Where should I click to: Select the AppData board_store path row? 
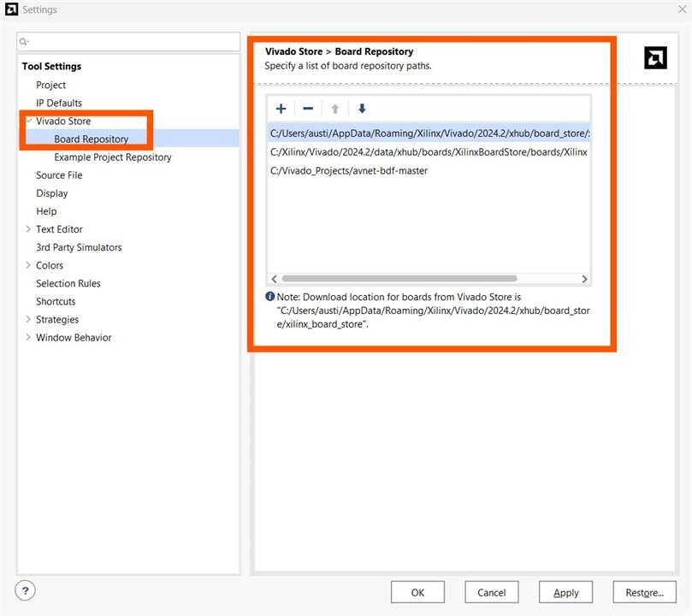click(x=429, y=133)
